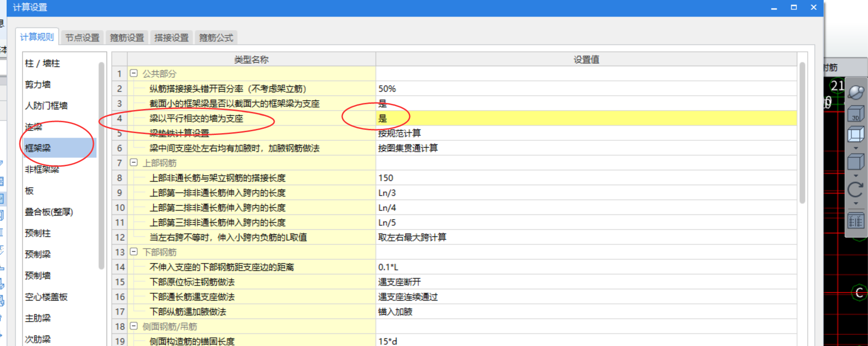Select 主肋梁 in the category list
The width and height of the screenshot is (868, 346).
point(38,318)
